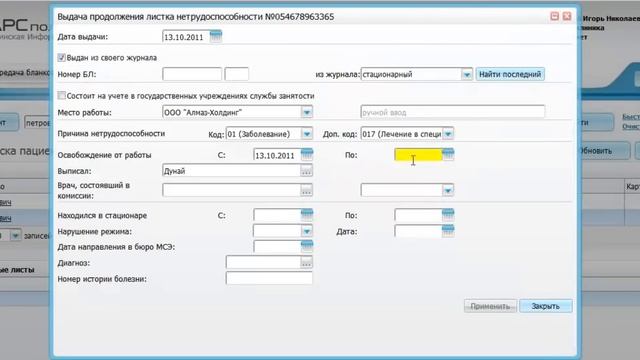
Task: Focus the yellow highlighted По date field
Action: coord(418,155)
